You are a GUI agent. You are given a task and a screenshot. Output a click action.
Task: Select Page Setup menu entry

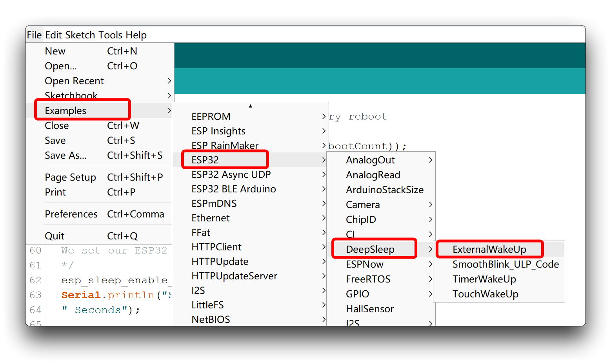point(100,177)
